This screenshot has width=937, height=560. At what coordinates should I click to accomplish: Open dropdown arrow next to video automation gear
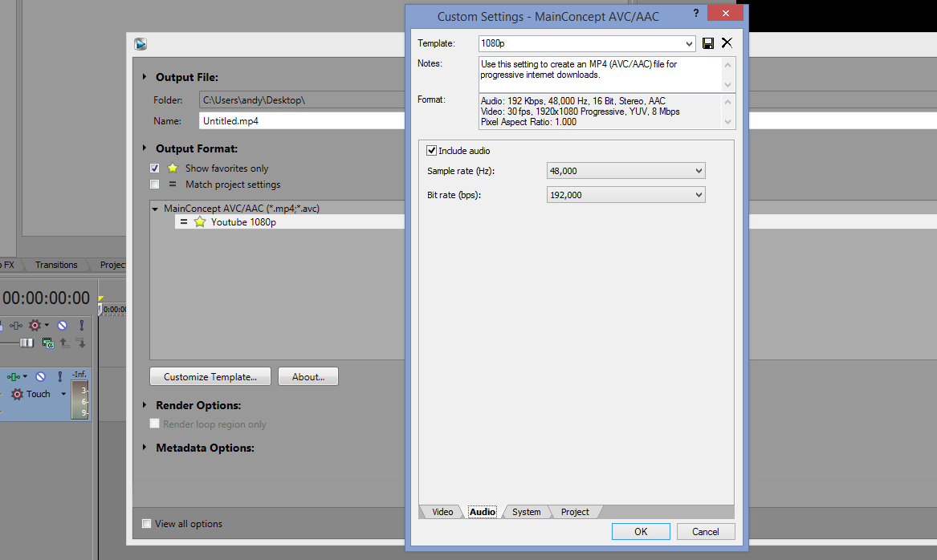pyautogui.click(x=47, y=326)
